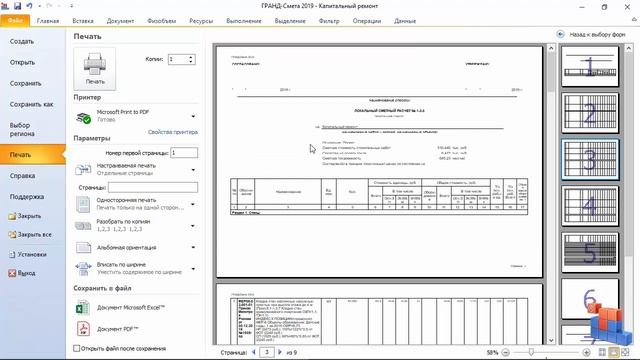This screenshot has width=640, height=360.
Task: Click the zoom slider handle
Action: pyautogui.click(x=531, y=352)
